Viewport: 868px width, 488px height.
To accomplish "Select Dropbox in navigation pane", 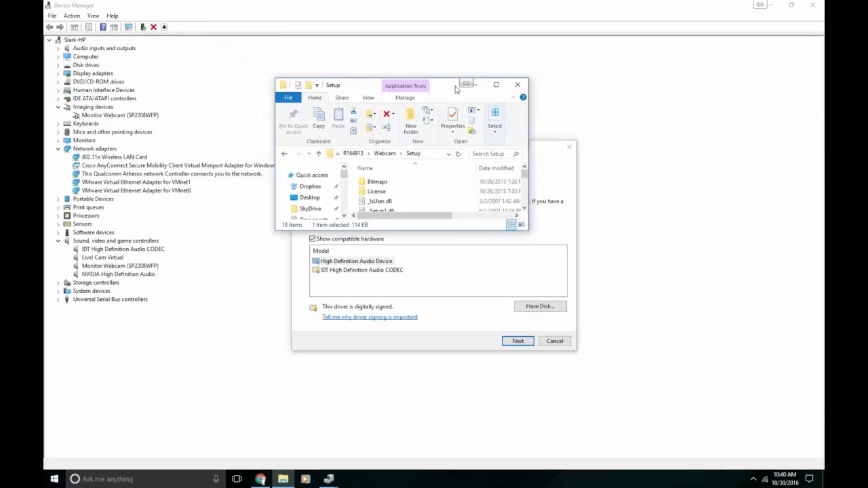I will pyautogui.click(x=310, y=186).
